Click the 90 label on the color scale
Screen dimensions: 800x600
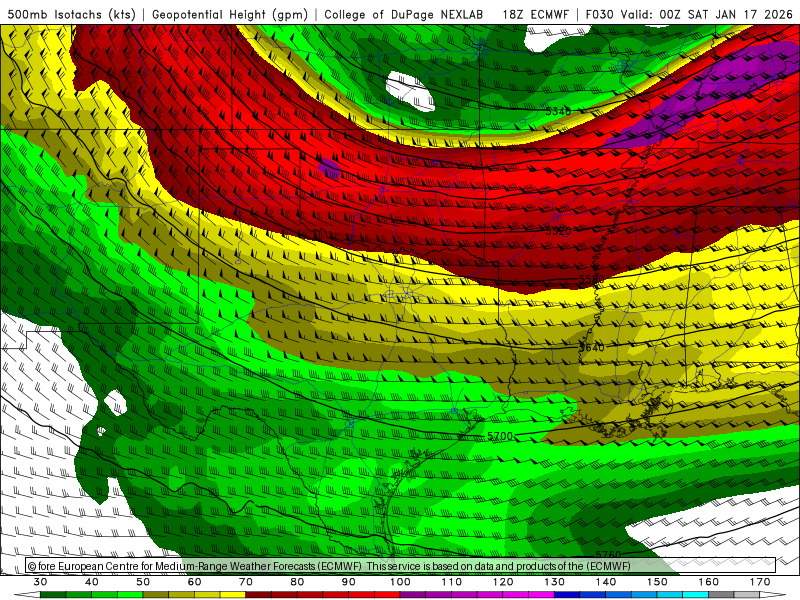pos(349,582)
